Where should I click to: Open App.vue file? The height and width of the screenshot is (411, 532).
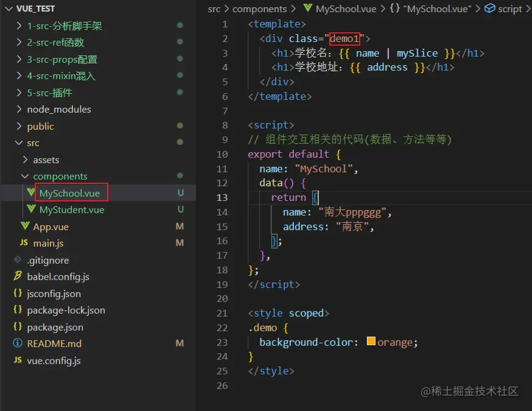coord(51,227)
